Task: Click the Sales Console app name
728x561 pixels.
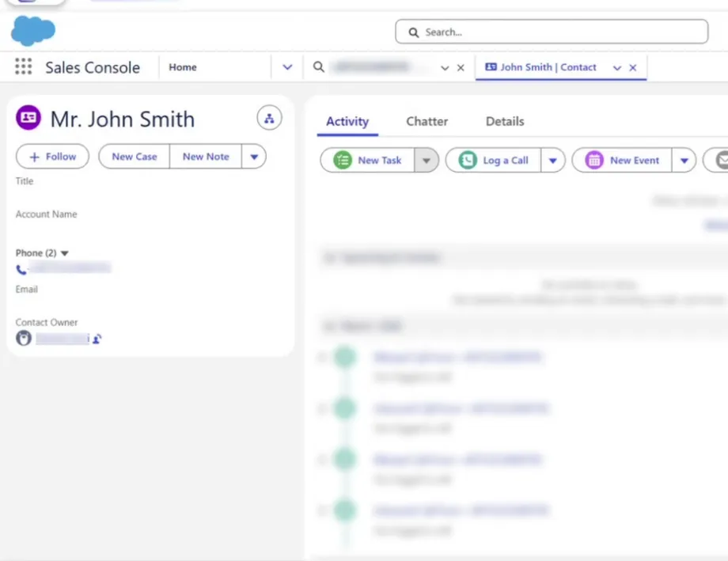Action: tap(93, 68)
